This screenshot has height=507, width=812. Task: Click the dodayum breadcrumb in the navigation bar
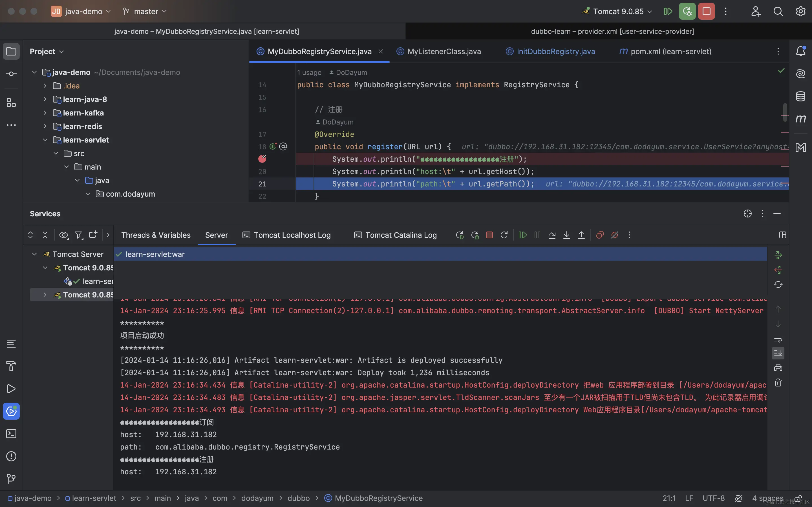(257, 498)
